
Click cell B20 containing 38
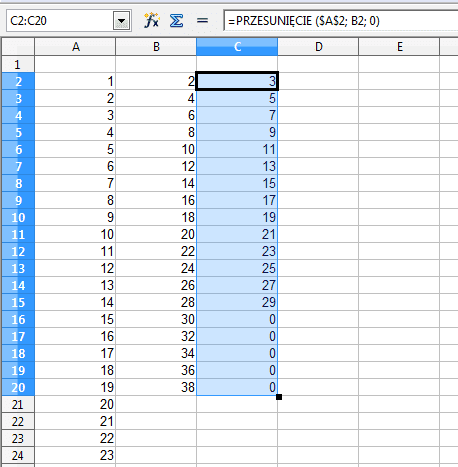(x=156, y=387)
